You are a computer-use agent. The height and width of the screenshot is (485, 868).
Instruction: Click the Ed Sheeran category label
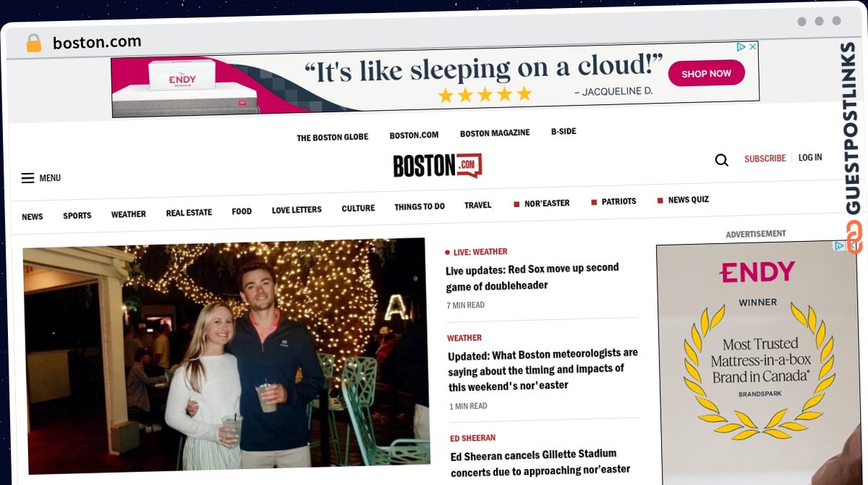pos(472,439)
